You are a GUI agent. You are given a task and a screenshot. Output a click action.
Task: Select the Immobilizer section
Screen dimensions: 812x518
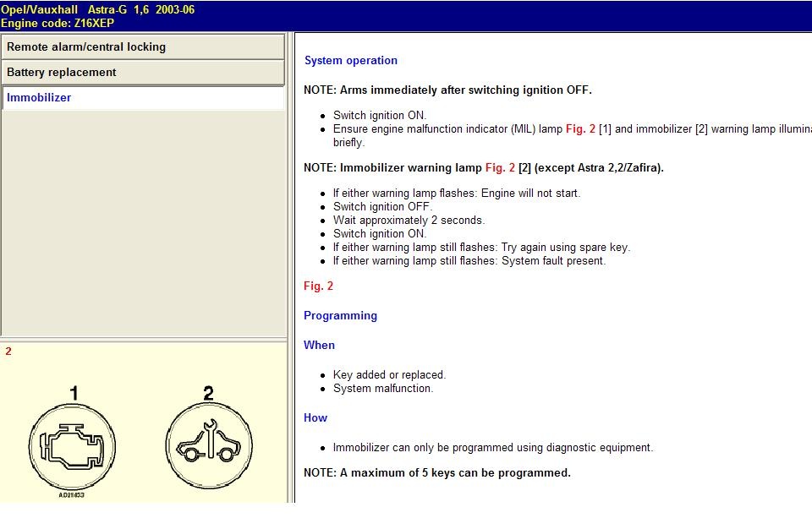point(143,98)
